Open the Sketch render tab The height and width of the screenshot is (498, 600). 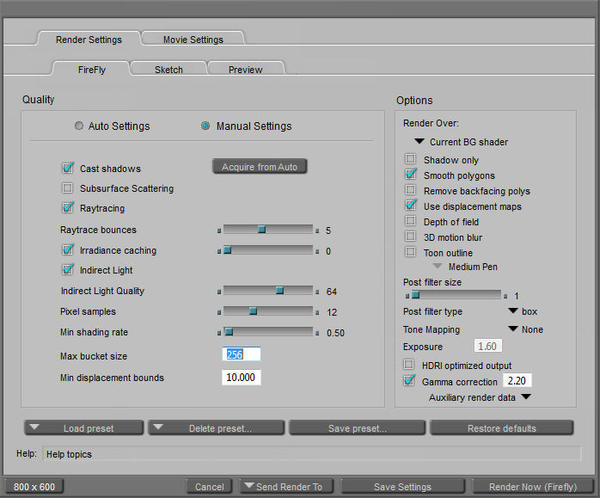point(168,69)
